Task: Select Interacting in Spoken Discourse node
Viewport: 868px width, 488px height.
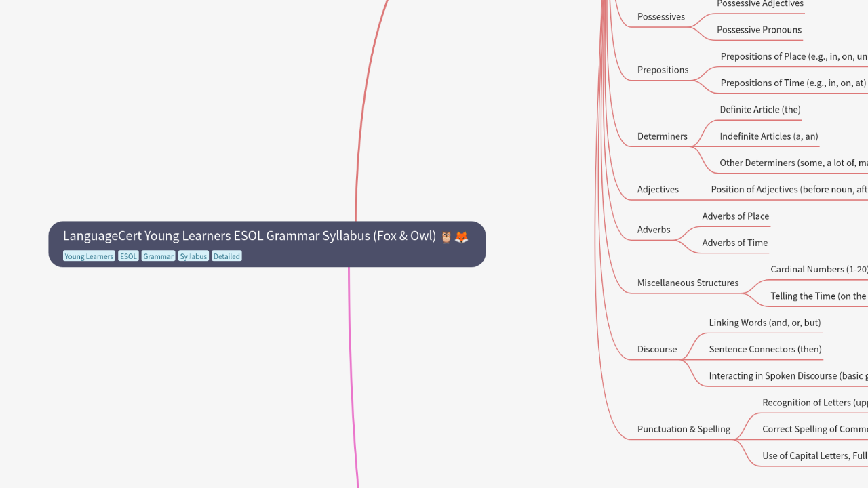Action: (788, 376)
